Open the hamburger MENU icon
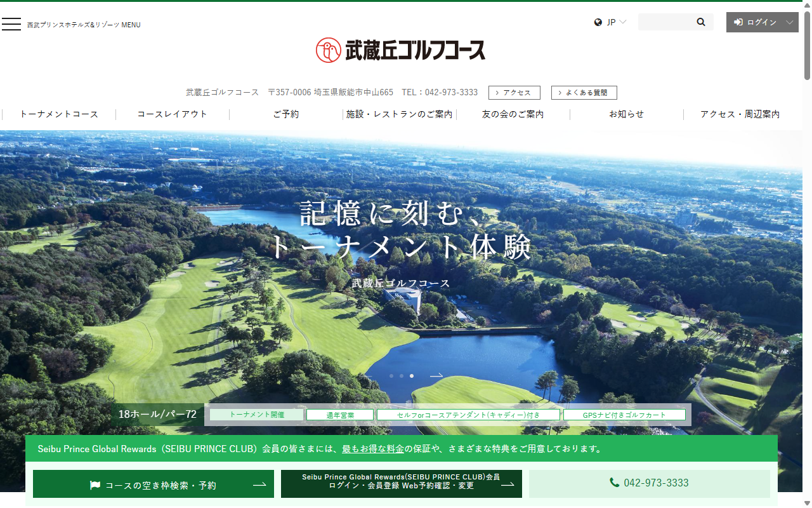The width and height of the screenshot is (812, 508). [x=11, y=24]
